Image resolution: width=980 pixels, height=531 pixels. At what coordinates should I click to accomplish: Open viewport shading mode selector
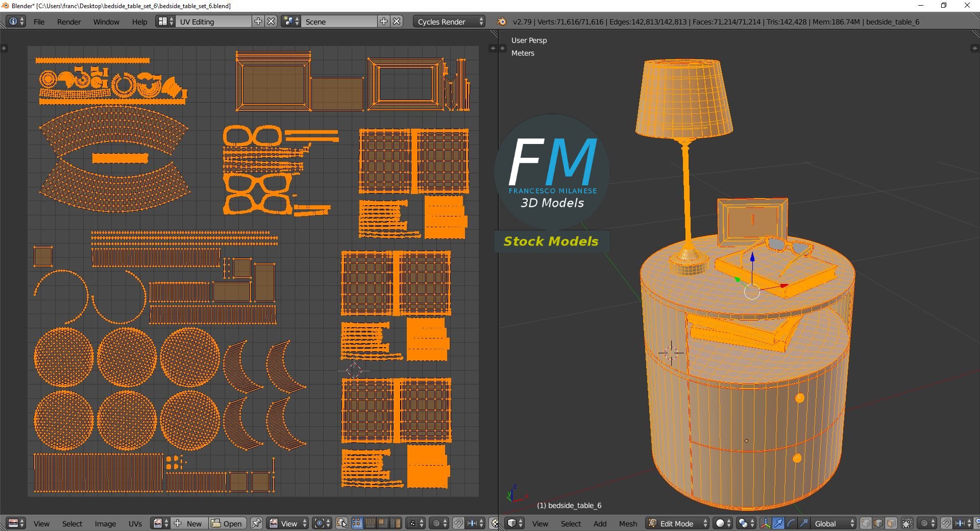tap(723, 523)
